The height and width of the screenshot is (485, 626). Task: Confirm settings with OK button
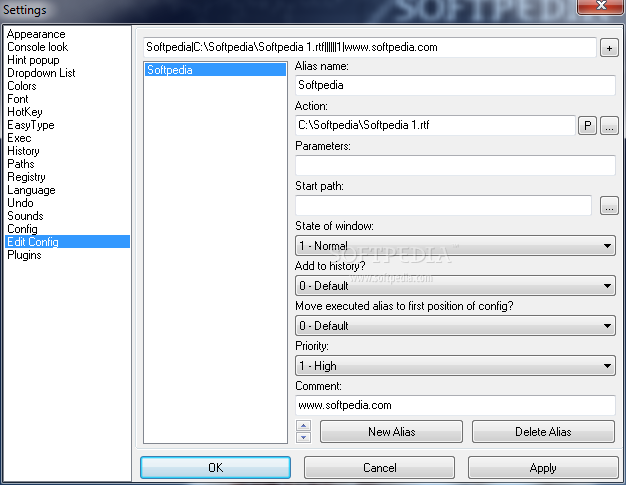pyautogui.click(x=216, y=467)
